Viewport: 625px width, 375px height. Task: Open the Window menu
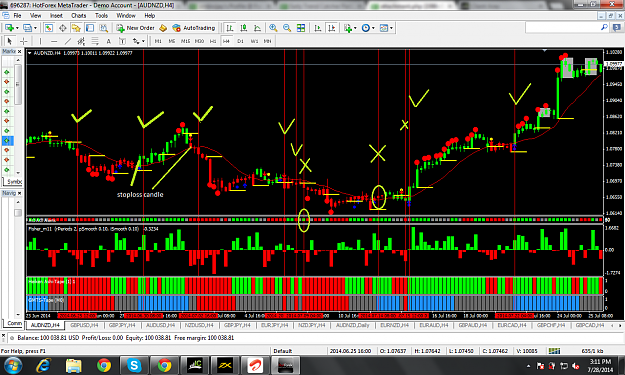pyautogui.click(x=126, y=16)
